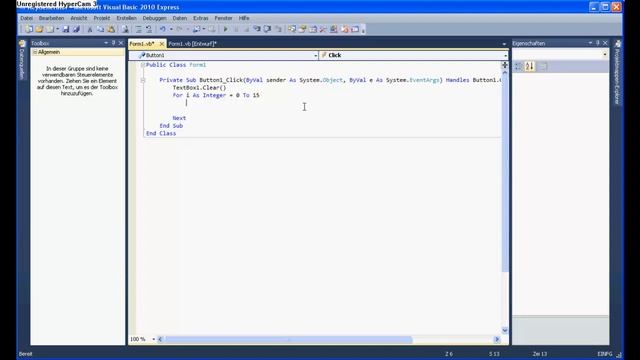Collapse the Public Class Form1 block
Screen dimensions: 640x360
point(143,65)
